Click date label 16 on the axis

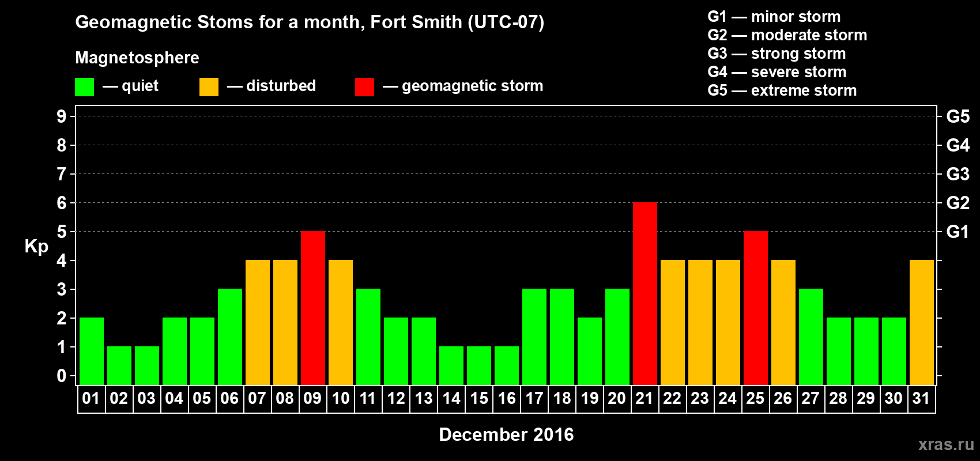[507, 399]
